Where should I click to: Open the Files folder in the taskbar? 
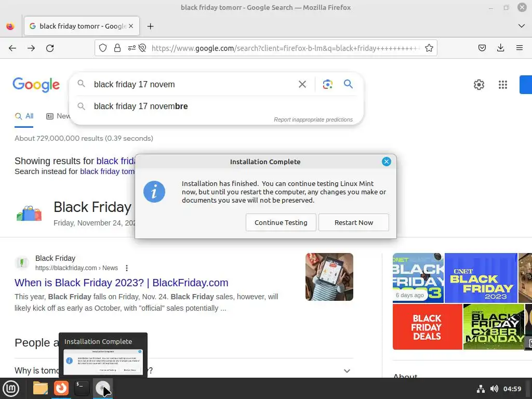41,388
